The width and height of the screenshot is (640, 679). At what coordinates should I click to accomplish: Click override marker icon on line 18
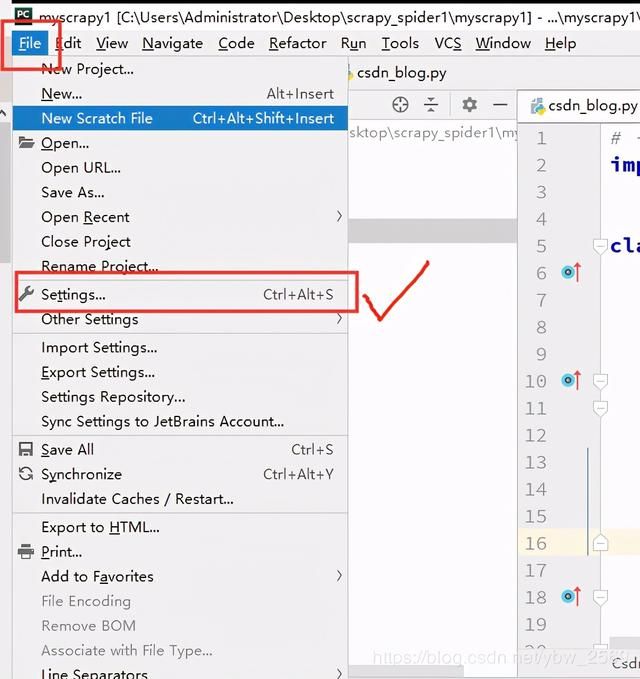pos(571,597)
